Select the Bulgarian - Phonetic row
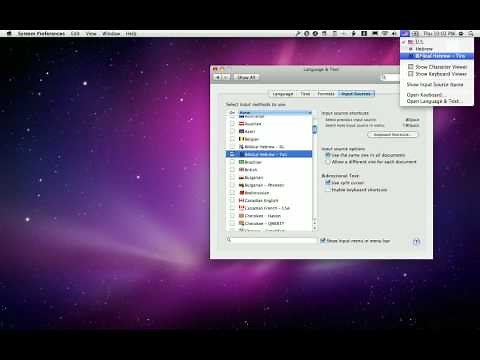This screenshot has height=360, width=480. click(269, 185)
